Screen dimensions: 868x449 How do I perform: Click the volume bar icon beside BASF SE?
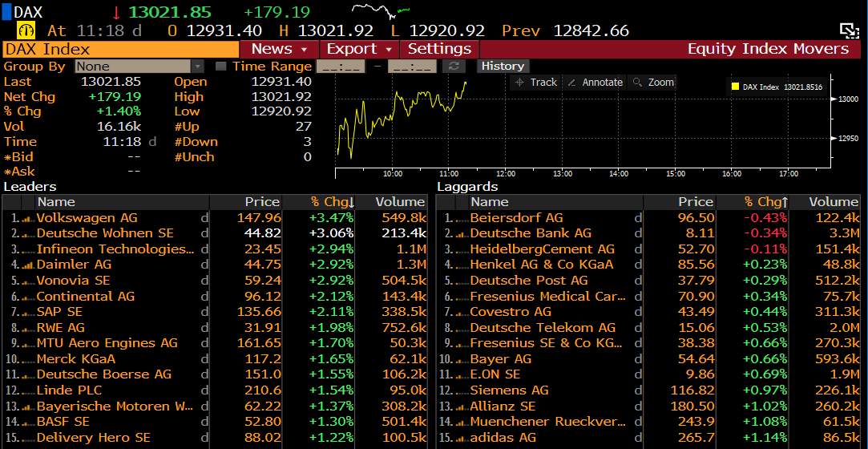[28, 423]
